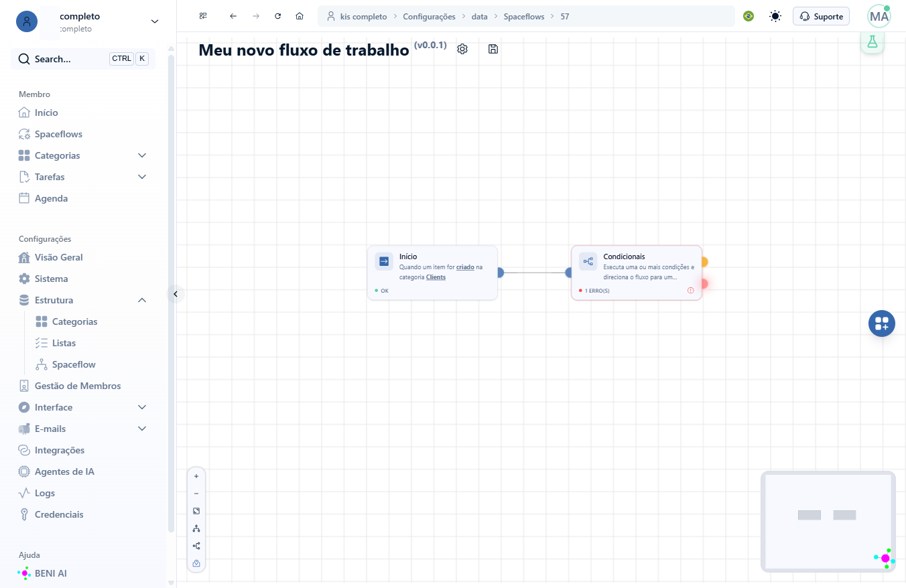Click the red error warning icon on Condicionais
The height and width of the screenshot is (588, 906).
click(x=691, y=291)
